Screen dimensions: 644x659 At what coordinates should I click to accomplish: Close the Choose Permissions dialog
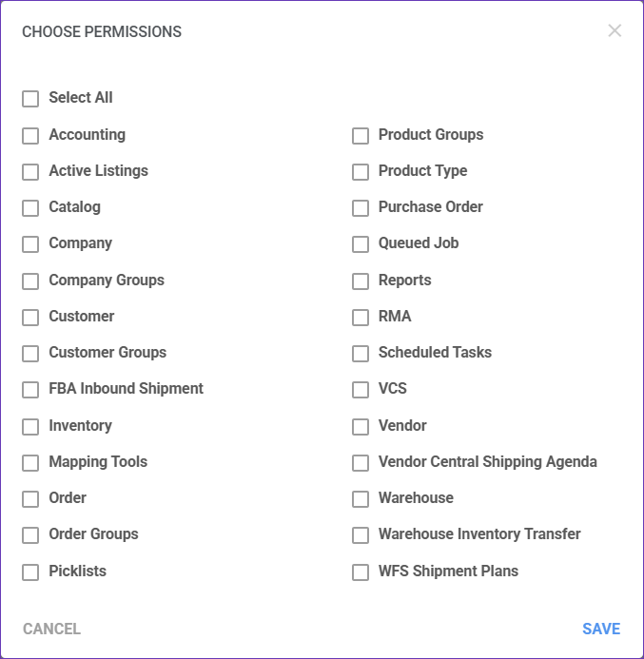tap(615, 30)
